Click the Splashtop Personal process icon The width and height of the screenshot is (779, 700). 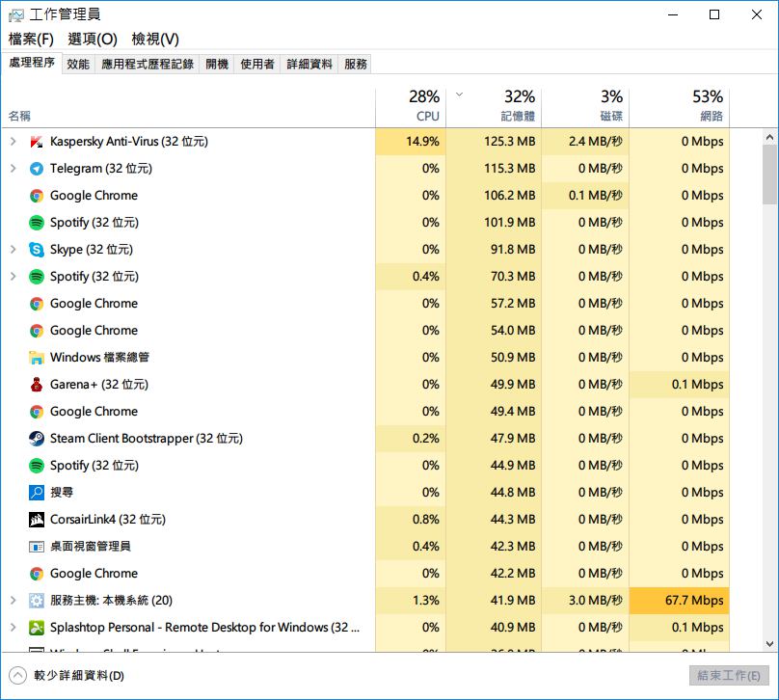point(37,628)
